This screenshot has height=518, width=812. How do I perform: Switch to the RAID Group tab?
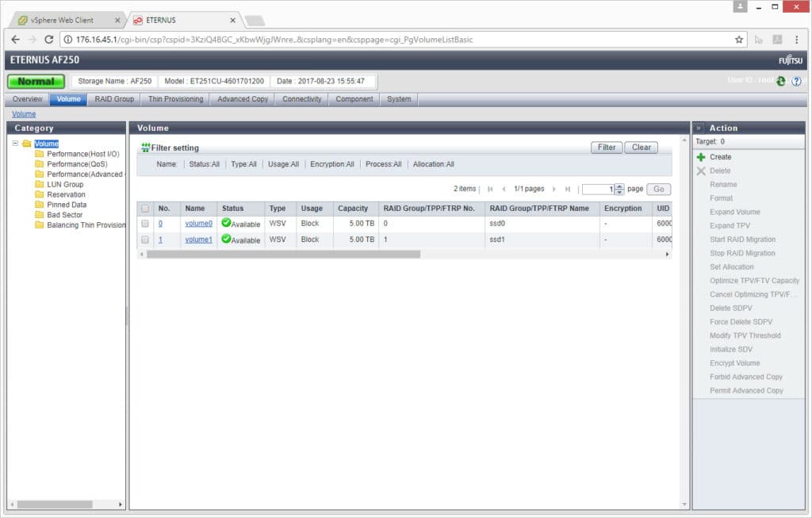114,99
